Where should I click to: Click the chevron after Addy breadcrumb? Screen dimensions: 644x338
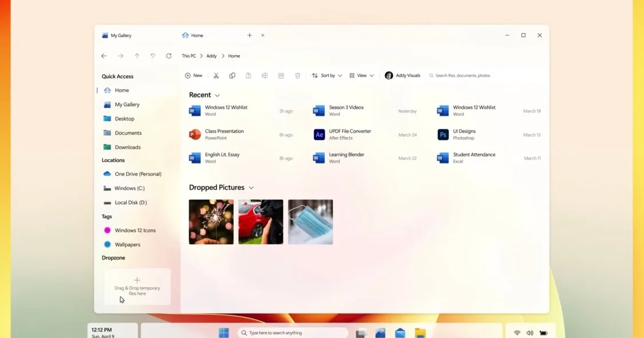pos(223,56)
